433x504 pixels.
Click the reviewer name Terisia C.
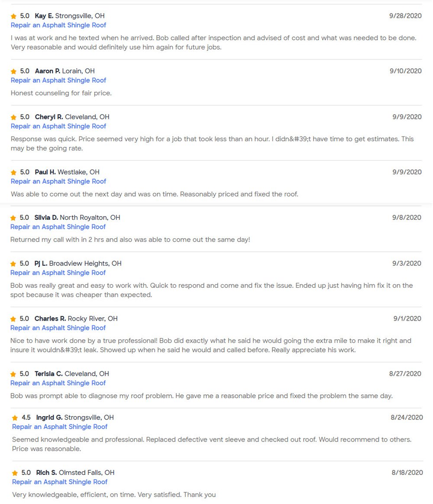click(48, 374)
